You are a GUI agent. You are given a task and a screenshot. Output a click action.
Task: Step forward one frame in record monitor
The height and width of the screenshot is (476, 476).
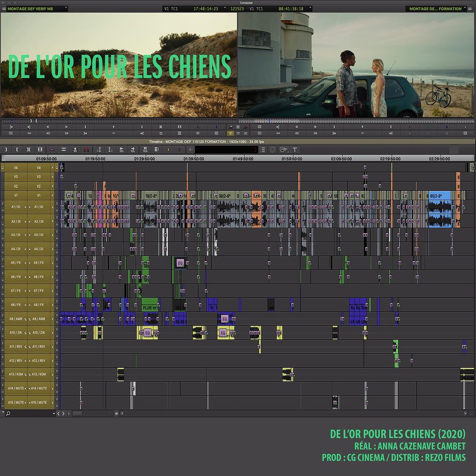point(315,127)
